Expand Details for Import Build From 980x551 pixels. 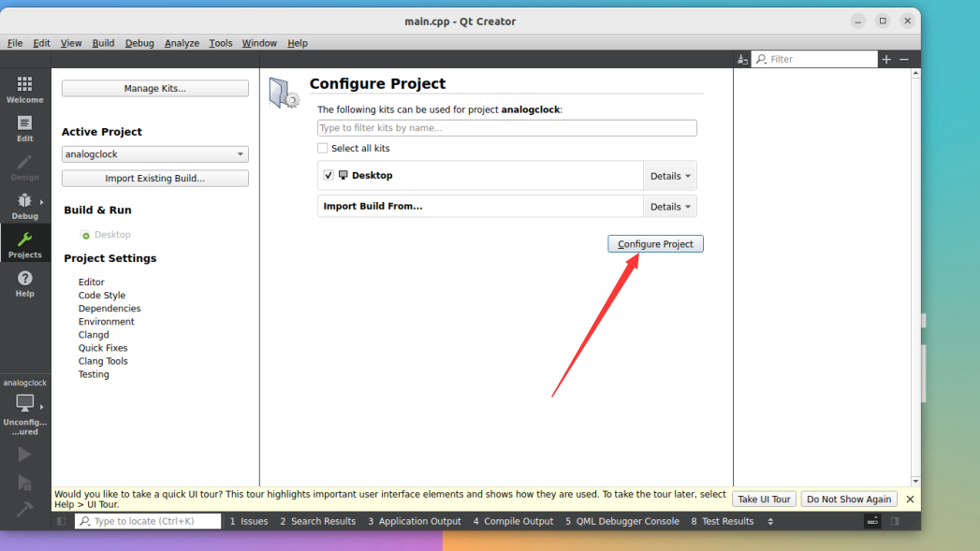coord(670,207)
